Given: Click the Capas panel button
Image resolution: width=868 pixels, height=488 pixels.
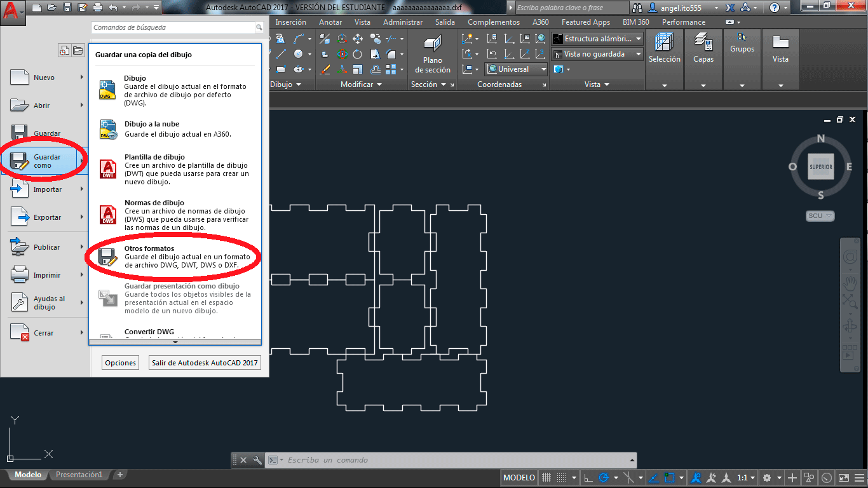Looking at the screenshot, I should click(703, 60).
